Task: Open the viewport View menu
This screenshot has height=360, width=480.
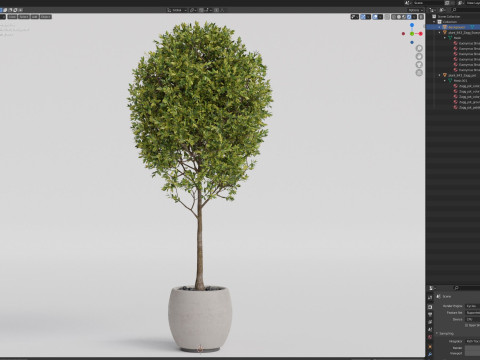Action: click(x=12, y=17)
